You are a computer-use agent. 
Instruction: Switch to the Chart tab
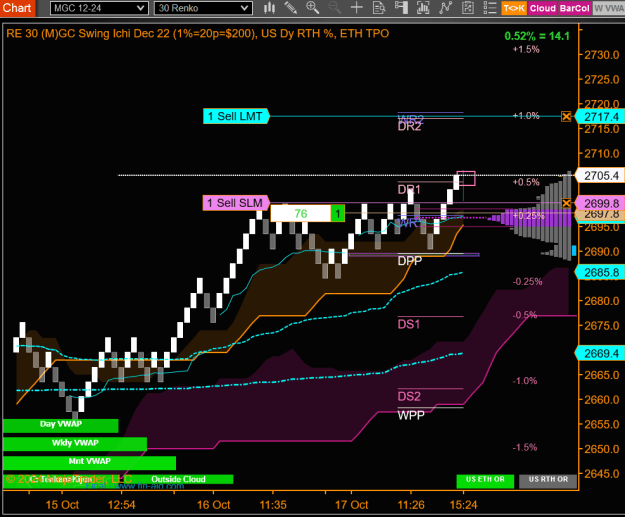pos(17,8)
